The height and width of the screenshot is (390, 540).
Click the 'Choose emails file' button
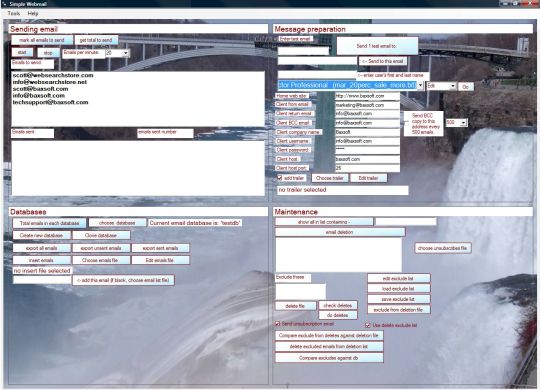pyautogui.click(x=100, y=260)
